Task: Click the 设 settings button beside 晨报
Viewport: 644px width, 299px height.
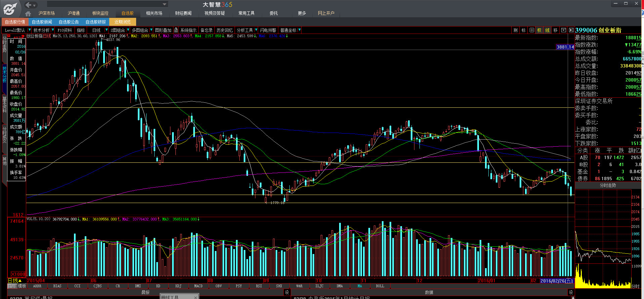Action: click(287, 293)
